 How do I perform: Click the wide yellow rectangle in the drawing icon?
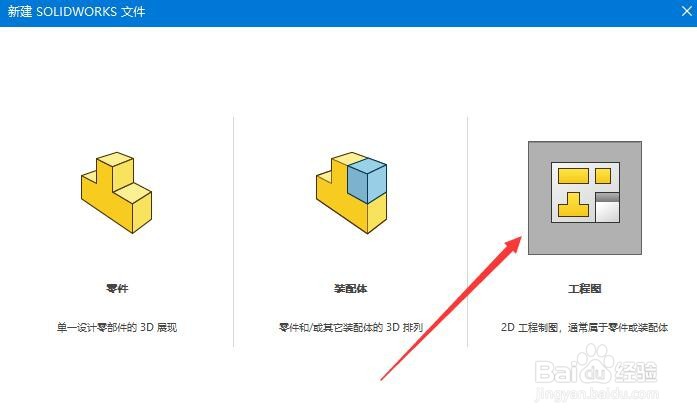pos(573,176)
